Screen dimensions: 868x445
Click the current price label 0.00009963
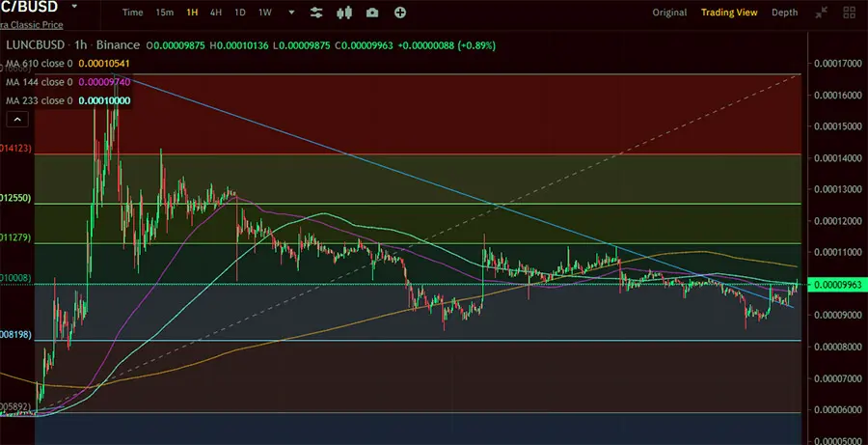[838, 285]
